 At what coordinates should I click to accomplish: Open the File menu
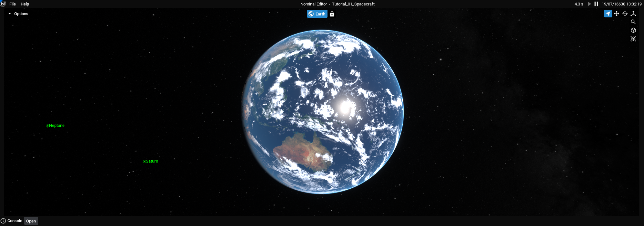pyautogui.click(x=13, y=4)
